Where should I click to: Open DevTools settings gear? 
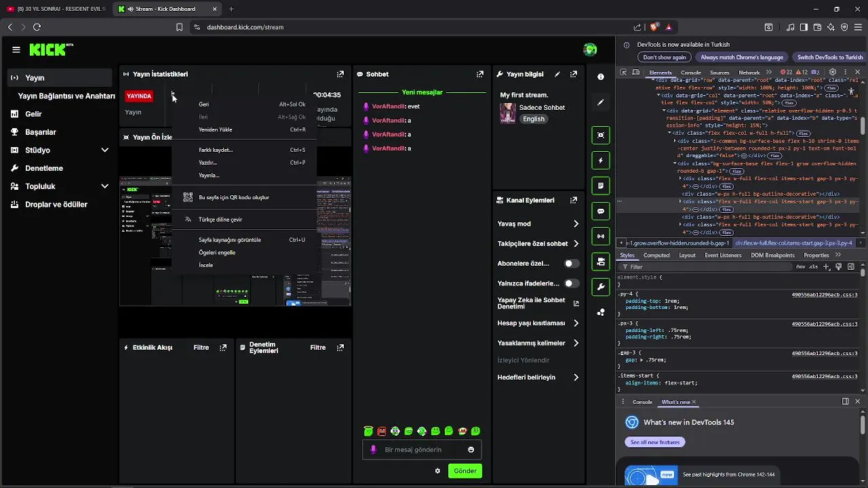click(x=833, y=73)
